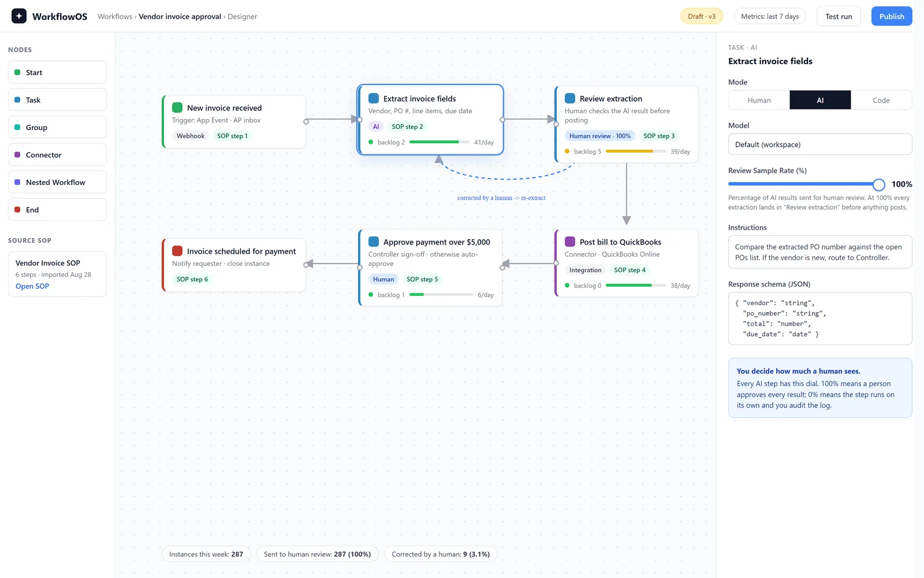
Task: Select the red End node item
Action: [x=57, y=210]
